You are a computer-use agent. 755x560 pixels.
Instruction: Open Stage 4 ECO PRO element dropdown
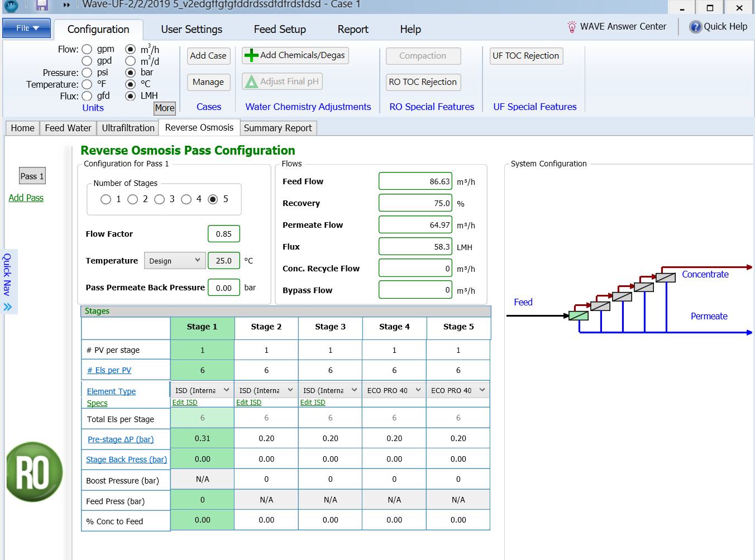394,390
